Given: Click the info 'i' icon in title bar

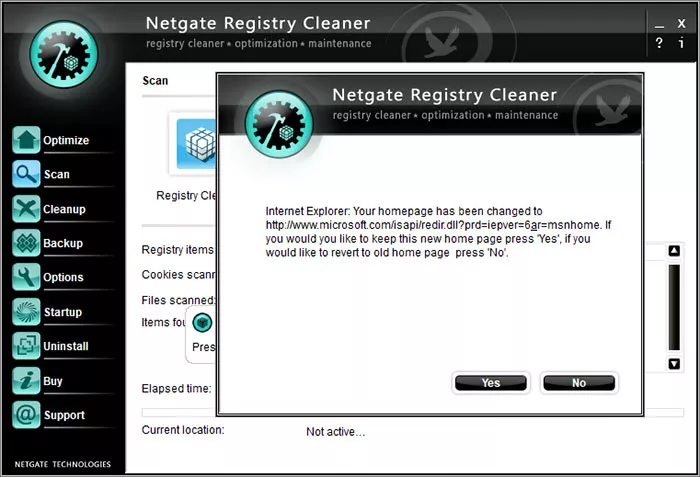Looking at the screenshot, I should [681, 43].
